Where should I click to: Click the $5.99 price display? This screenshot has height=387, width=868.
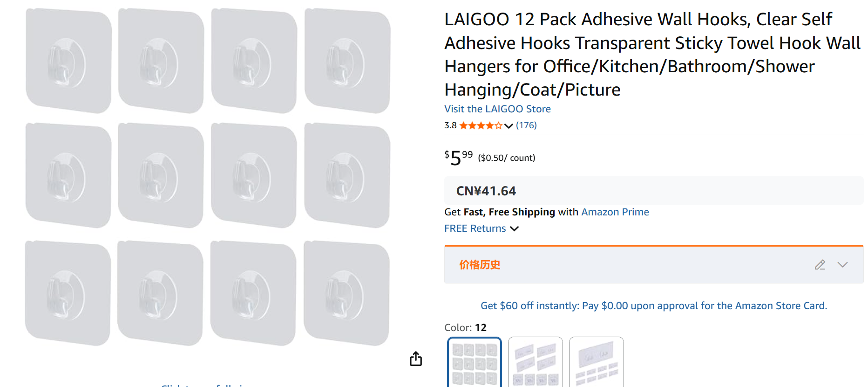pos(459,158)
